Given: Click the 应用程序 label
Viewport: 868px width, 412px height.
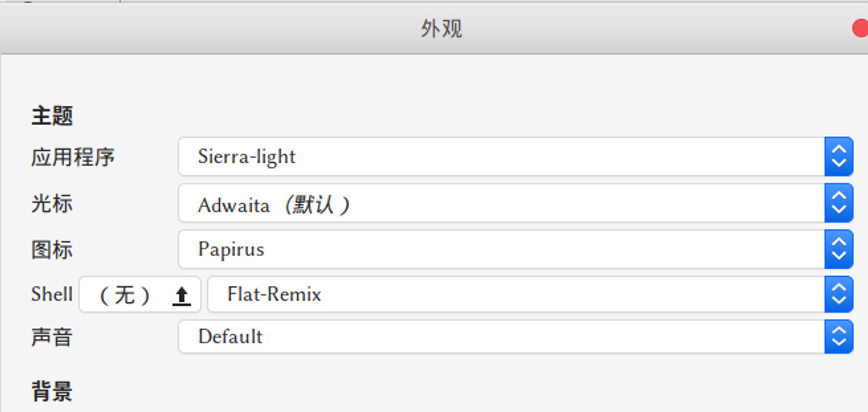Looking at the screenshot, I should [x=73, y=157].
